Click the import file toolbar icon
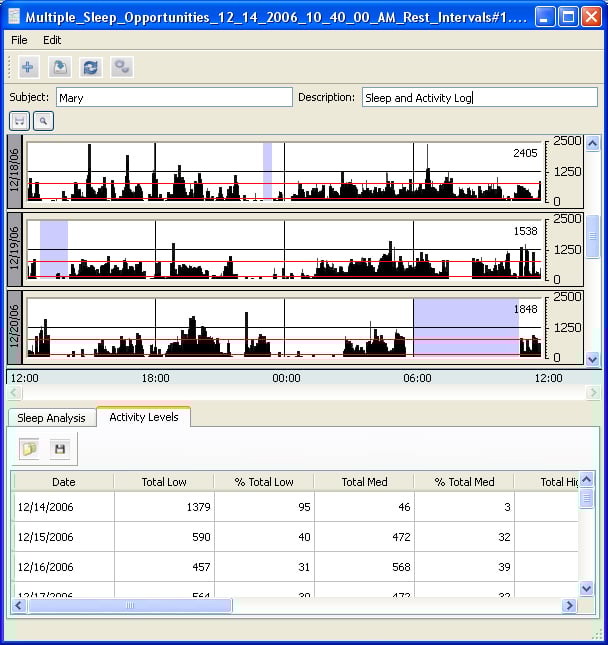 59,67
